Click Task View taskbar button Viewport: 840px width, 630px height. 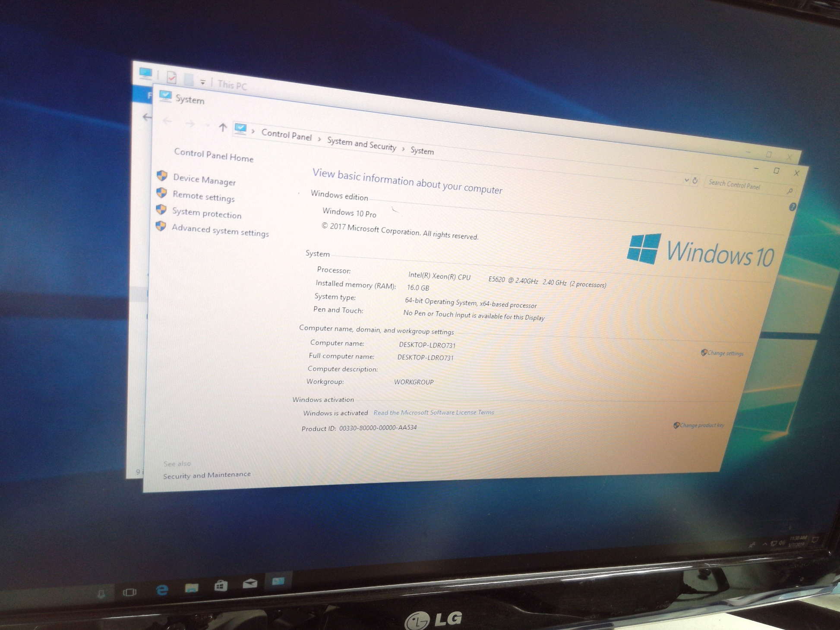(x=129, y=592)
